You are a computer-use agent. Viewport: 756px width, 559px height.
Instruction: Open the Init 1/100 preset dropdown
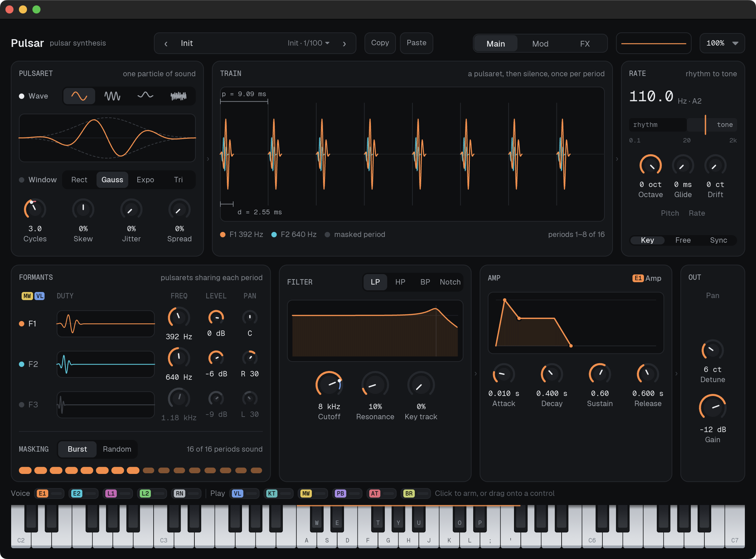pos(308,43)
